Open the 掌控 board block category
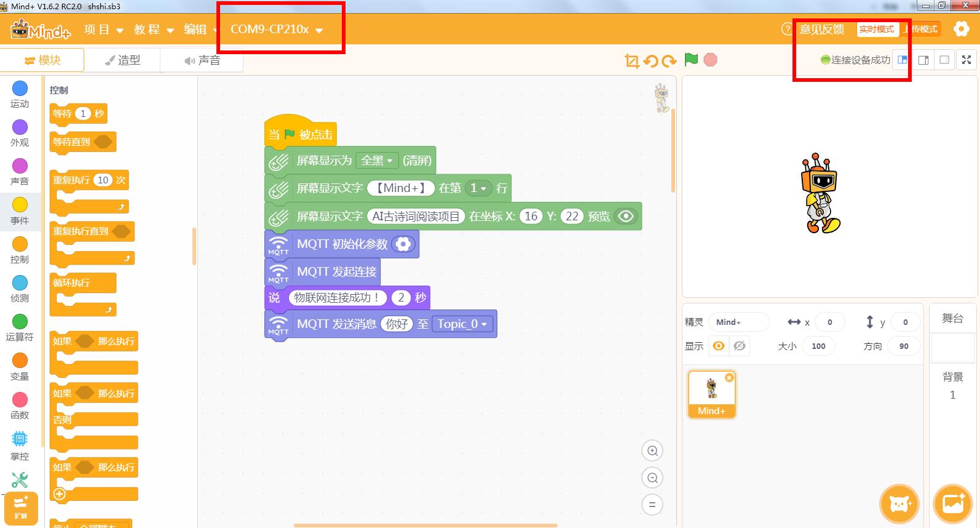980x528 pixels. click(20, 446)
